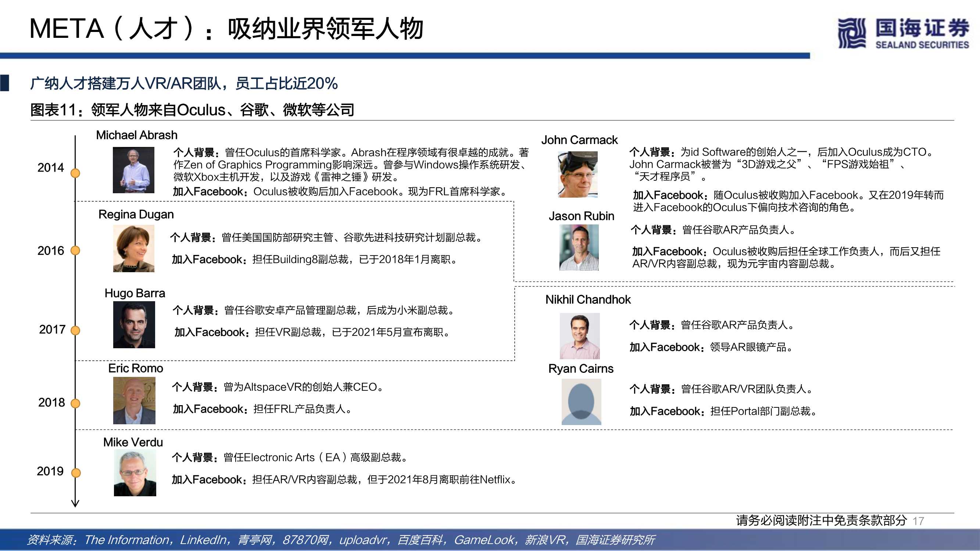
Task: Click the 2018 timeline marker dot
Action: point(75,403)
